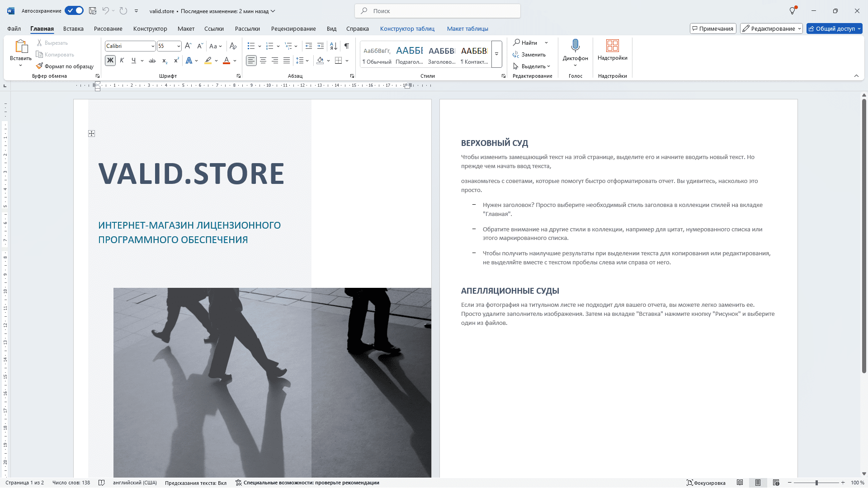Click the sort A-Z icon
The width and height of the screenshot is (868, 488).
334,46
